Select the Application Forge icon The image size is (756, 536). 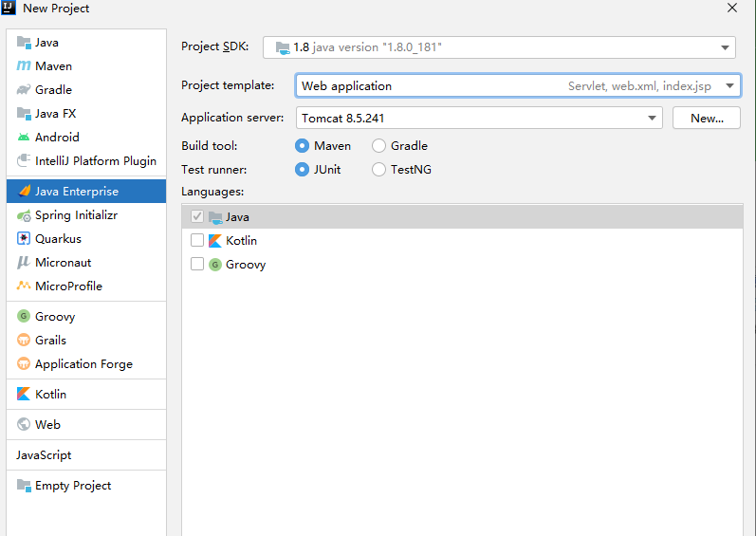tap(24, 363)
